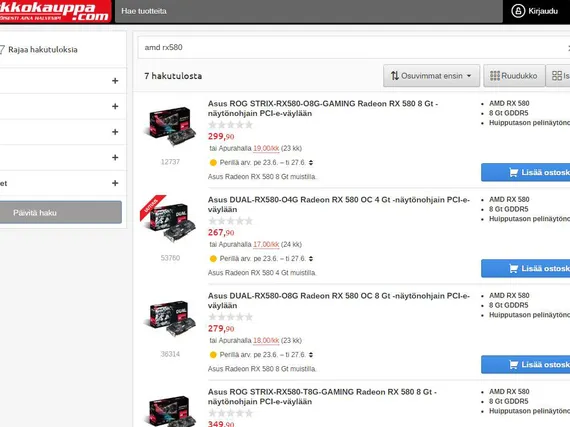Click cart icon for DUAL-RX580-O4G product
This screenshot has width=570, height=427.
tap(513, 268)
